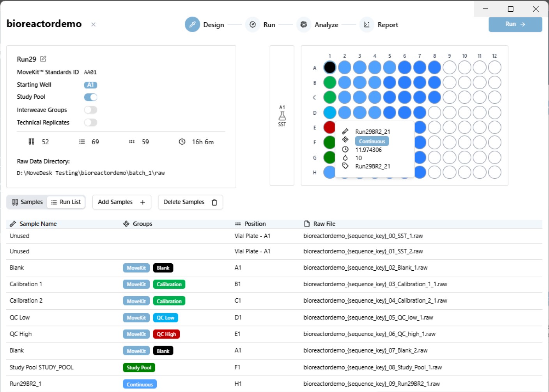549x392 pixels.
Task: Select the black Blank well A1
Action: [x=330, y=67]
